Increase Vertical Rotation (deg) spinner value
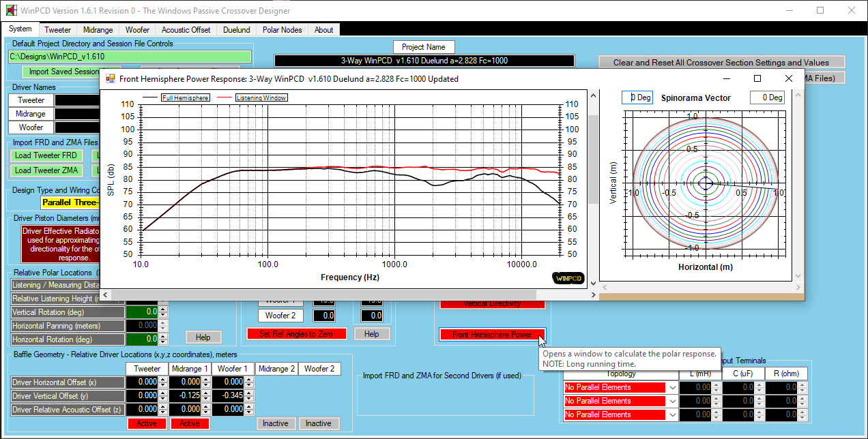 coord(163,309)
